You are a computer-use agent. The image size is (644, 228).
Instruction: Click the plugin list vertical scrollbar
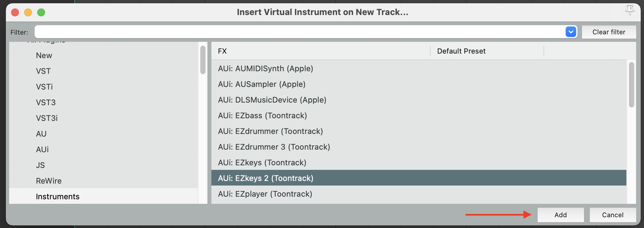(631, 85)
